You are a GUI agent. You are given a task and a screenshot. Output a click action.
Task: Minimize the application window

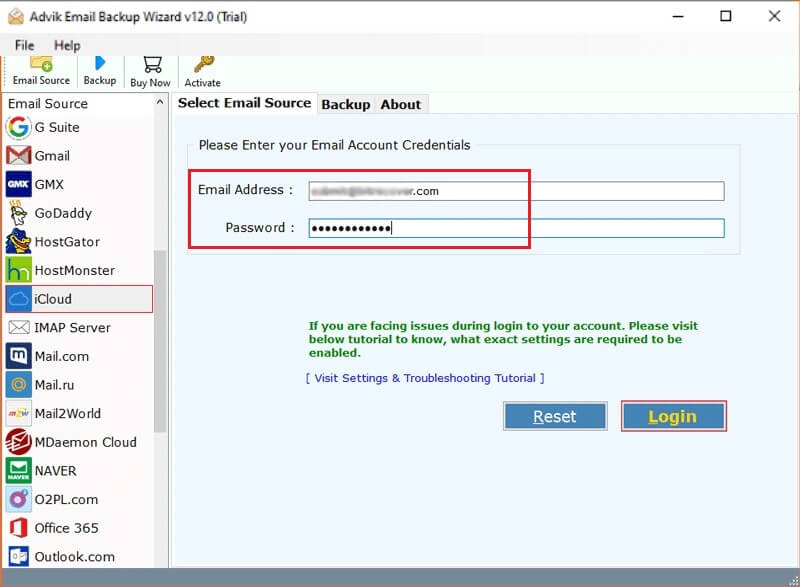click(678, 16)
